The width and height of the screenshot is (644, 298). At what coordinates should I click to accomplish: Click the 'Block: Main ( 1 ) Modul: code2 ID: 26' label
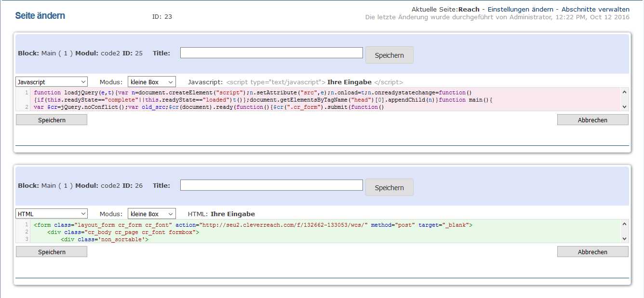(80, 185)
